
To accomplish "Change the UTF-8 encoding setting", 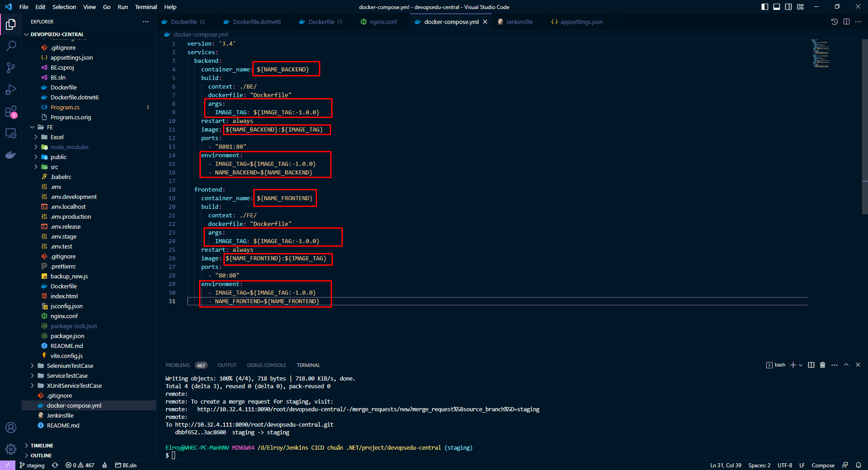I will 785,465.
